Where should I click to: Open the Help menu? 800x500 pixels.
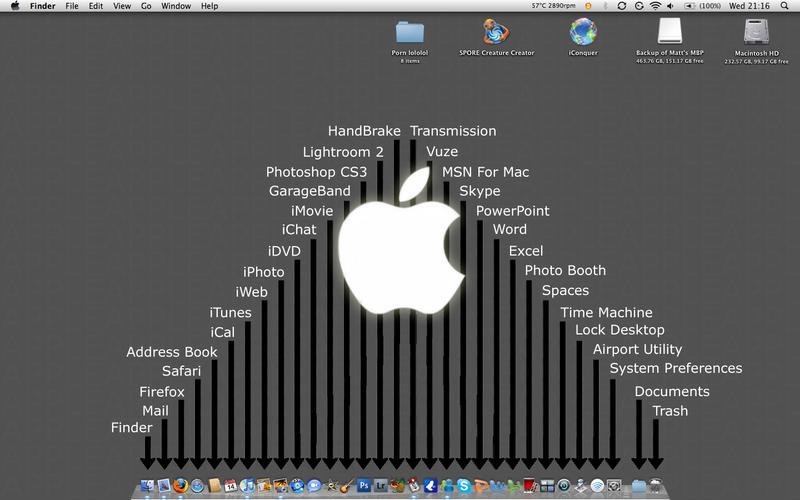tap(209, 6)
